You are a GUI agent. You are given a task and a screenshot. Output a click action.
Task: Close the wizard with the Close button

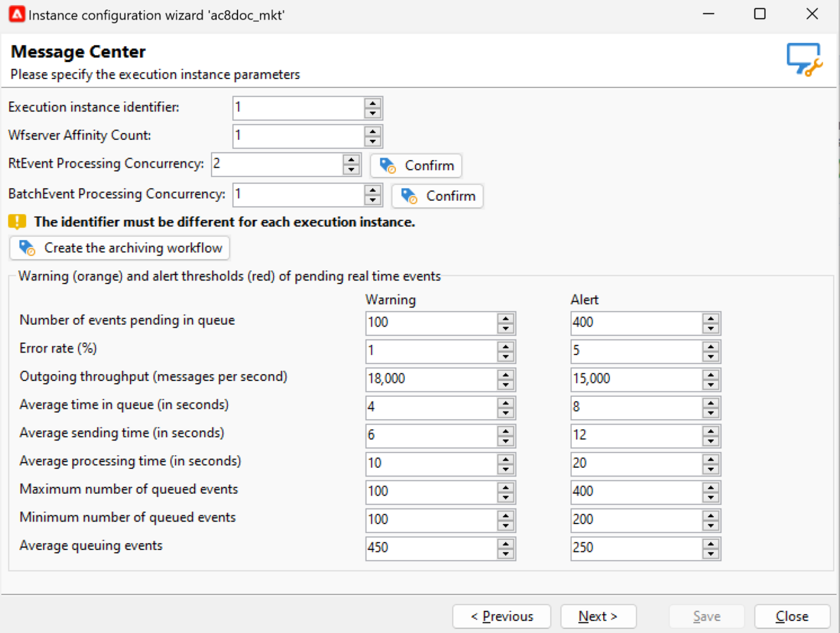[792, 616]
